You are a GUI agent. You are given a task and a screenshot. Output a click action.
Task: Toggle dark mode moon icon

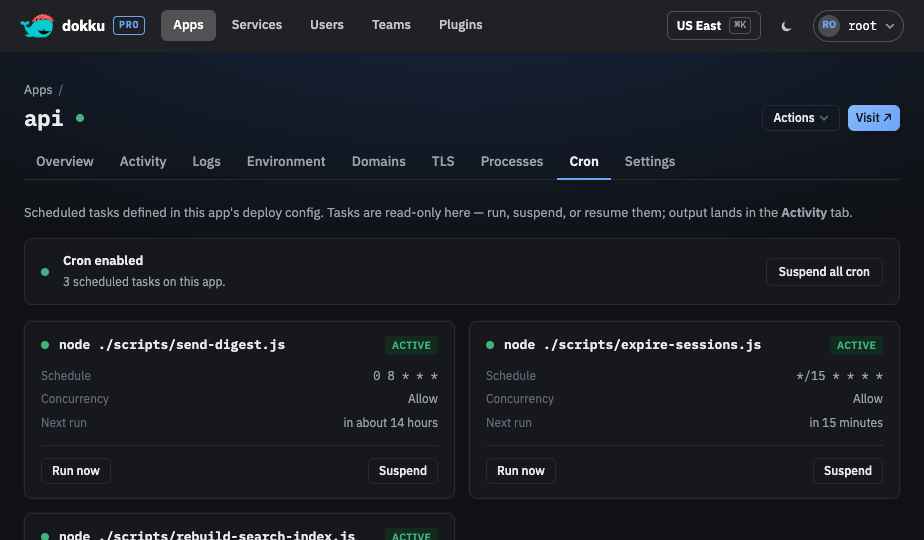[786, 26]
